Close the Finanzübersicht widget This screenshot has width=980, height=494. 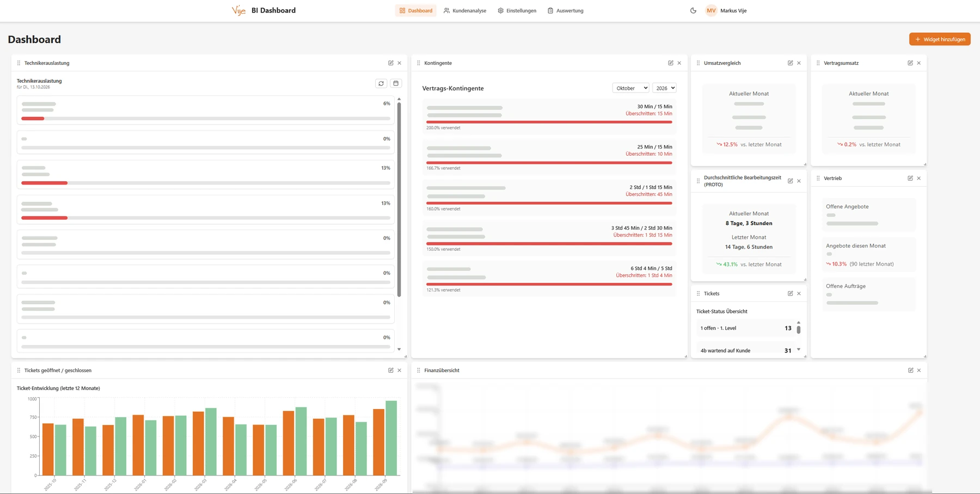pos(919,370)
